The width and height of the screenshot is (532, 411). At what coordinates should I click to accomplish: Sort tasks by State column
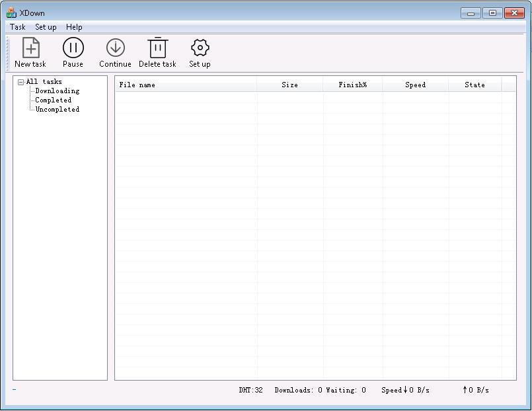(x=475, y=85)
